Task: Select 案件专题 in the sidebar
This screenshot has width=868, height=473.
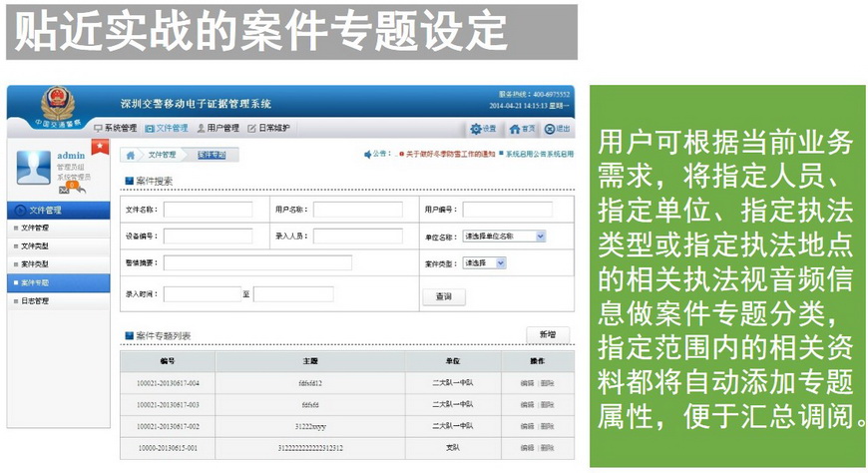Action: coord(58,282)
